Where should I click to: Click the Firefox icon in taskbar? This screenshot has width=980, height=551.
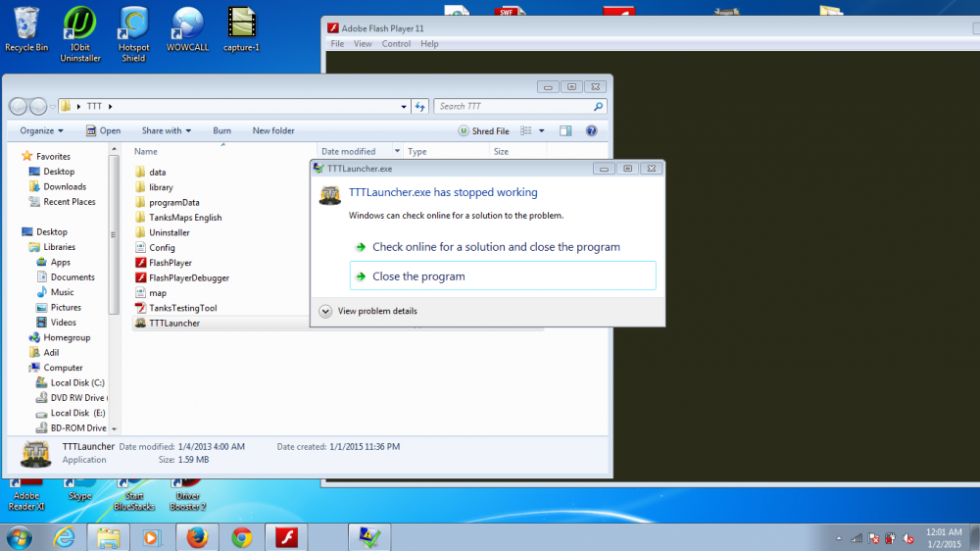tap(197, 537)
